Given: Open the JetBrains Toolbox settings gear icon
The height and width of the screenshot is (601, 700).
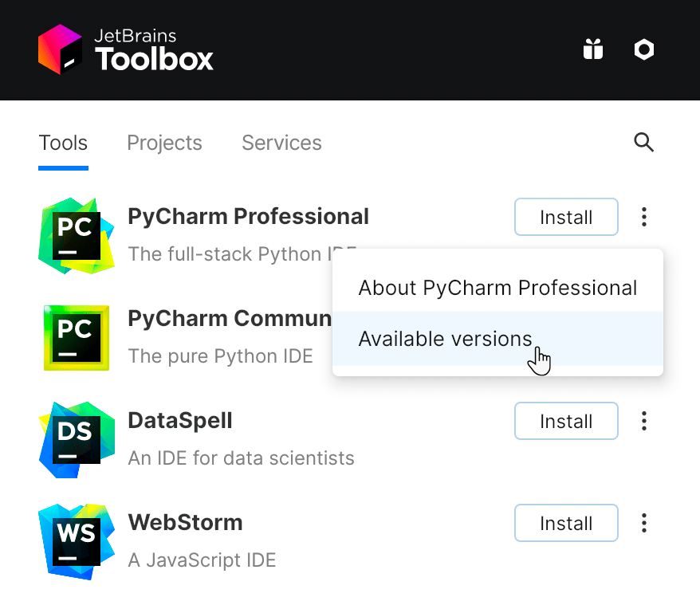Looking at the screenshot, I should point(643,49).
